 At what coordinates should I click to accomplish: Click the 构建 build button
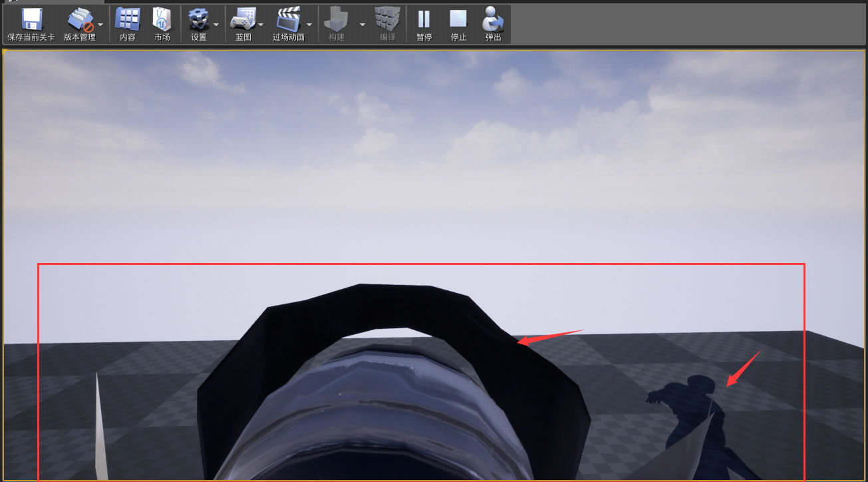tap(337, 25)
